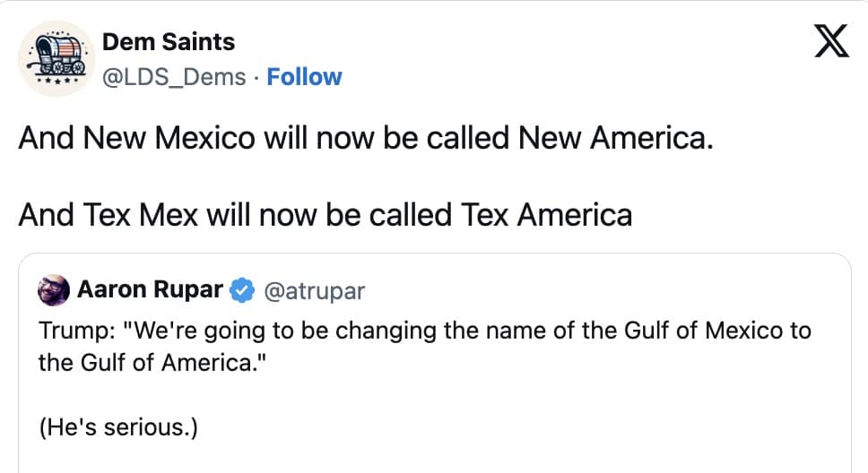Screen dimensions: 868x473
Task: Click Aaron Rupar's small profile picture
Action: pos(53,290)
